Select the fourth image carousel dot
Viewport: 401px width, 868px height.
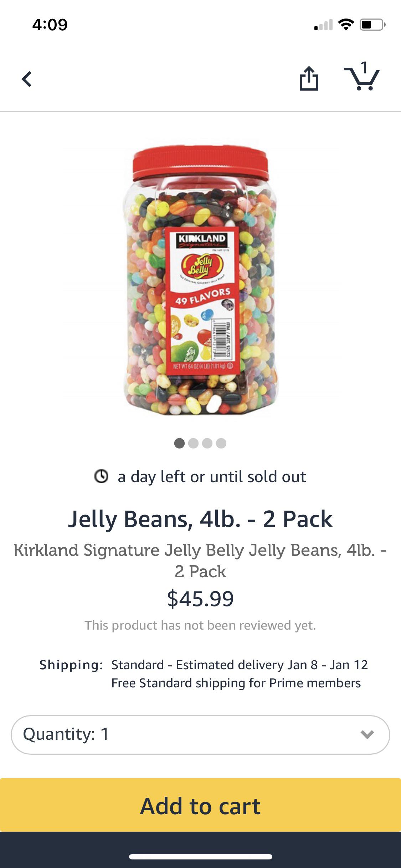221,443
